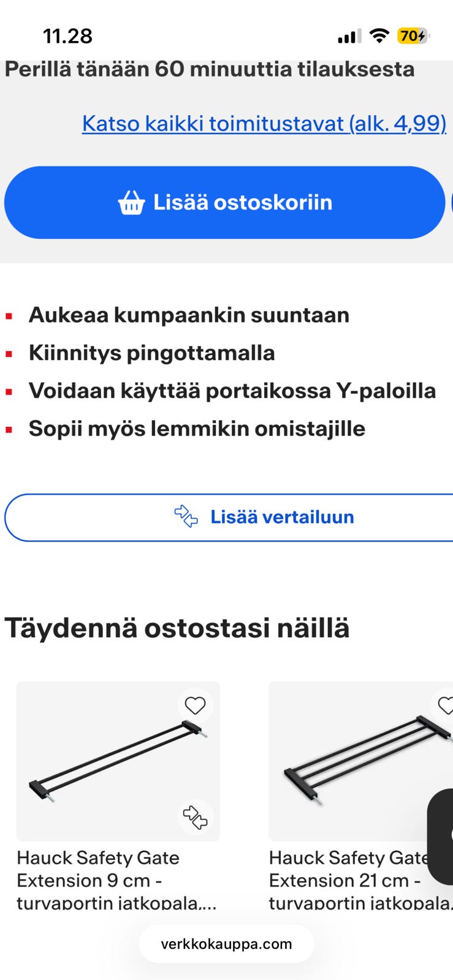The width and height of the screenshot is (453, 980).
Task: Toggle product comparison via Lisää vertailuun
Action: [282, 517]
